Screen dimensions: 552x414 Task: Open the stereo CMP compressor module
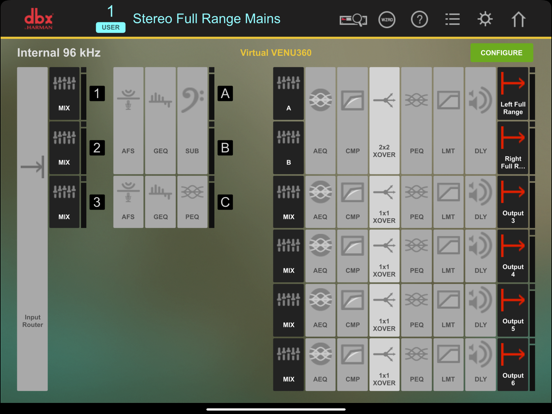click(x=352, y=120)
